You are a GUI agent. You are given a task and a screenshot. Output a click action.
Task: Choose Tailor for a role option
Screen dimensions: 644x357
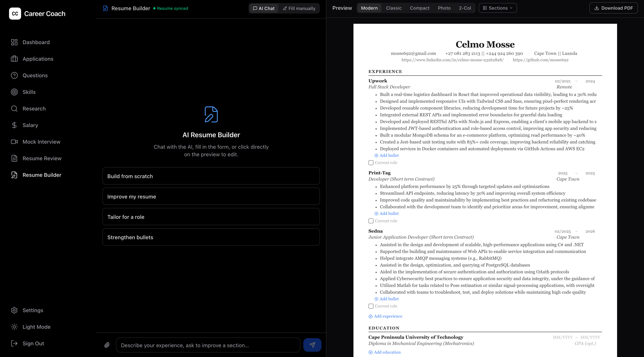click(211, 217)
